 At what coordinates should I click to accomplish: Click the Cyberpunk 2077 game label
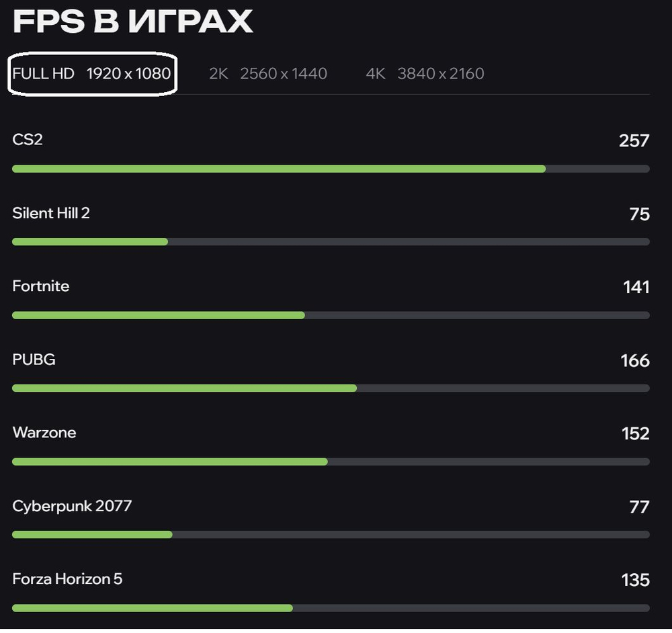[72, 506]
